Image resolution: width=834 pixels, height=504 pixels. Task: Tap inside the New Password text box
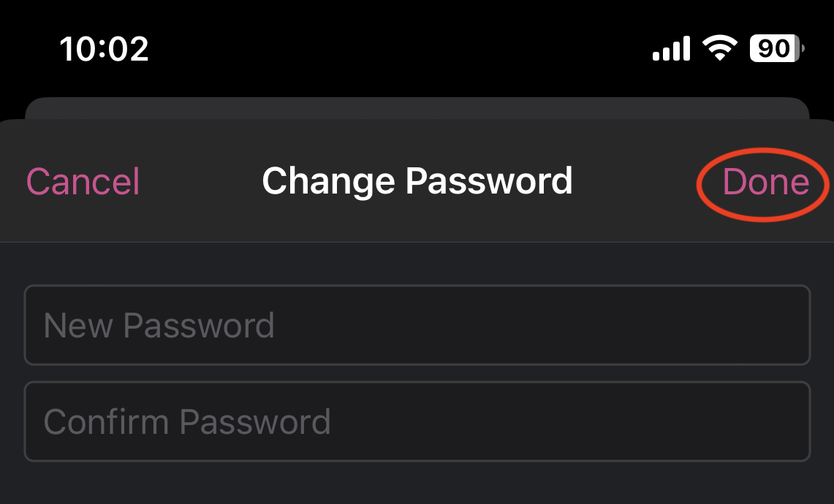[x=417, y=325]
